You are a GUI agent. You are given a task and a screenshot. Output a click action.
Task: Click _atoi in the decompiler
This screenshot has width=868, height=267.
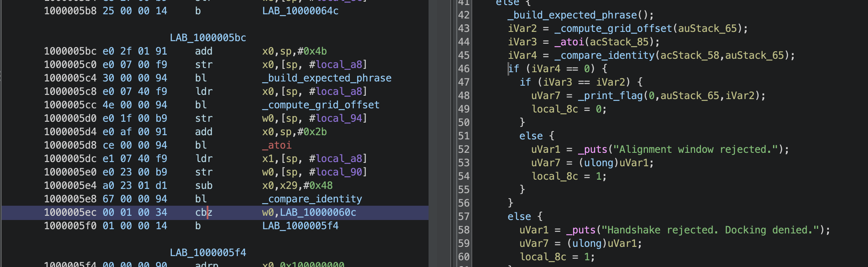(569, 42)
